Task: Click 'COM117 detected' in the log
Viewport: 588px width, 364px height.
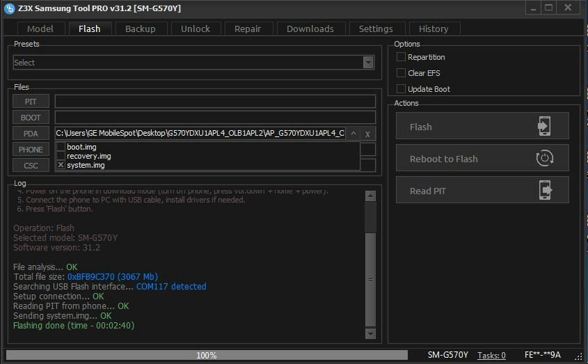Action: [x=171, y=286]
